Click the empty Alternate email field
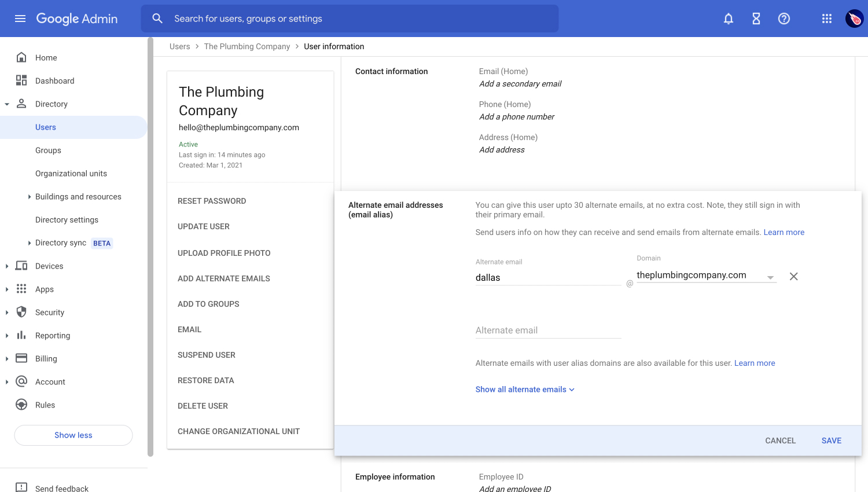Screen dimensions: 868x492 [548, 331]
